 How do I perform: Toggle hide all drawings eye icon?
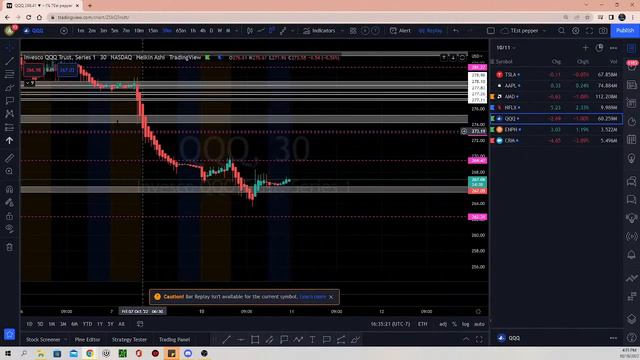[9, 229]
